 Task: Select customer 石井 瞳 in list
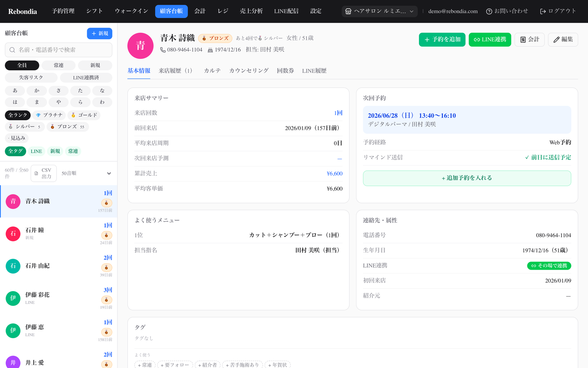pyautogui.click(x=59, y=234)
